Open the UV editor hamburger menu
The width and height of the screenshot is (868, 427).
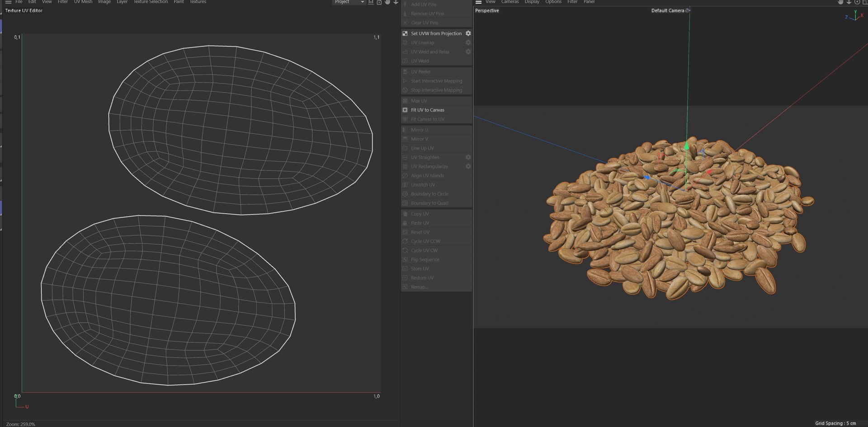[8, 2]
